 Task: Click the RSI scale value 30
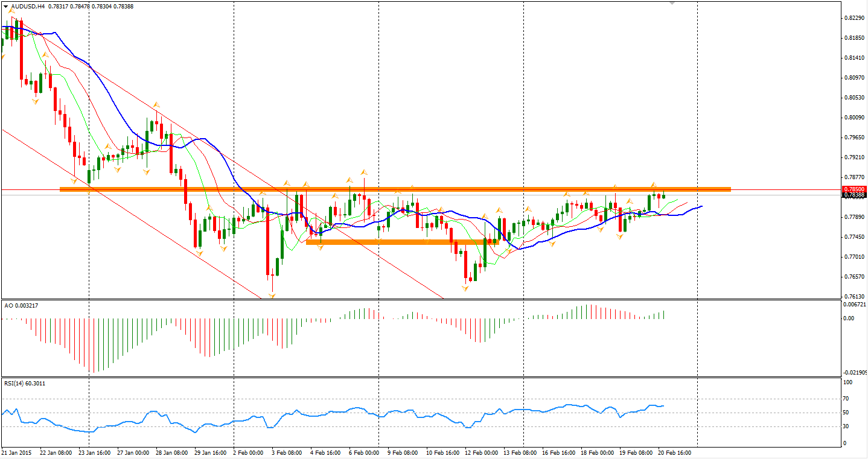(846, 426)
